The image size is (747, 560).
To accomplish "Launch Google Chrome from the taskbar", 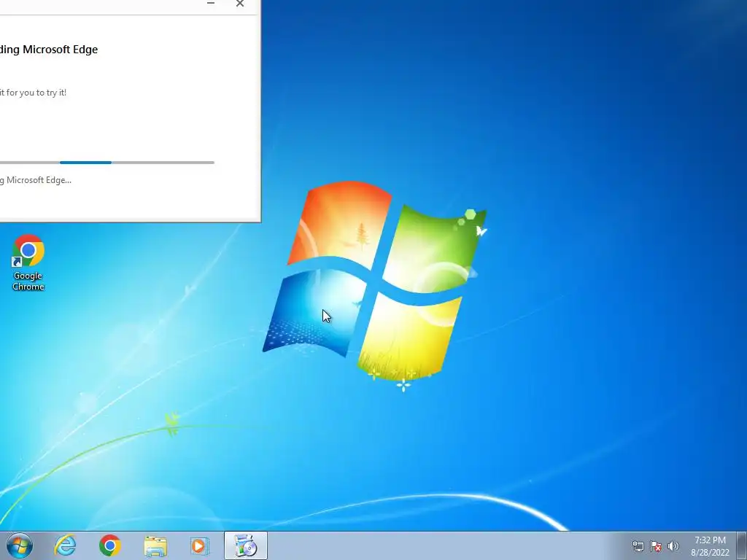I will 110,545.
